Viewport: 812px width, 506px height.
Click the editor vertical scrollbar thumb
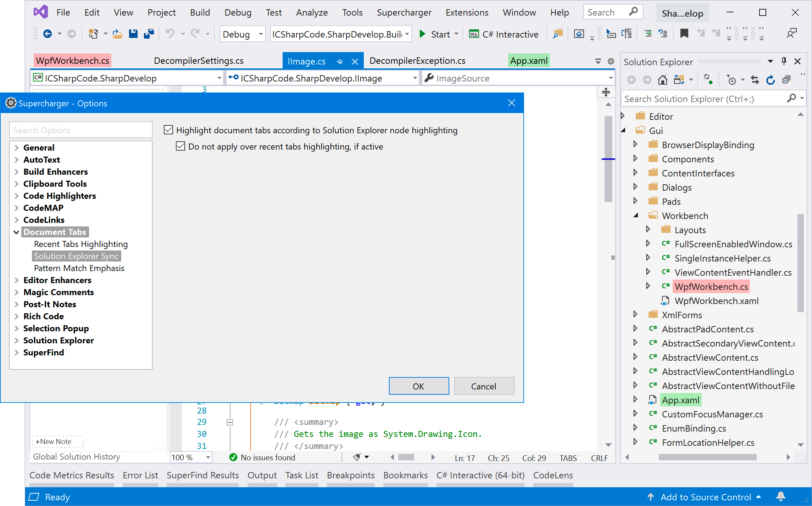tap(608, 159)
